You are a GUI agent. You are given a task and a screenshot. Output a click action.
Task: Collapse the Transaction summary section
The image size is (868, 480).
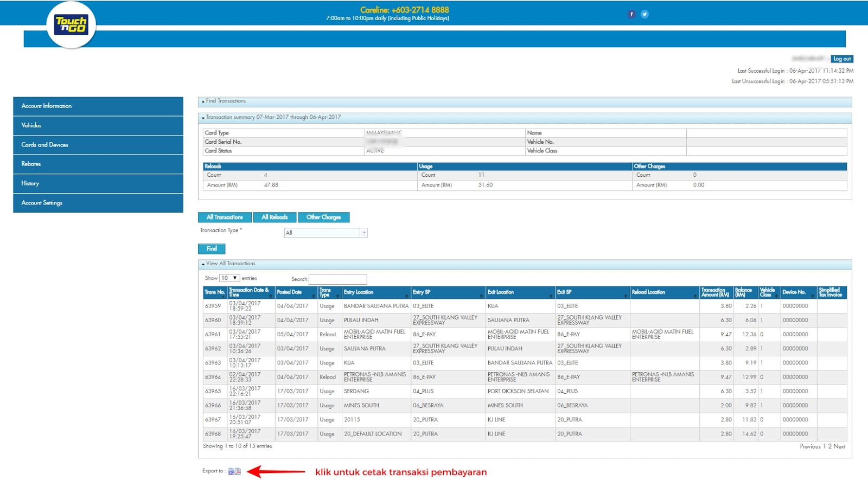point(525,118)
